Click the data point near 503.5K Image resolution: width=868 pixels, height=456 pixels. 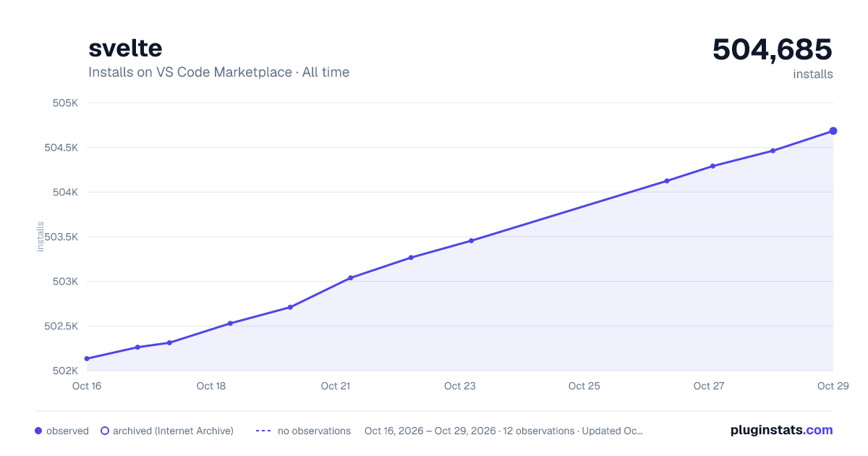(471, 240)
